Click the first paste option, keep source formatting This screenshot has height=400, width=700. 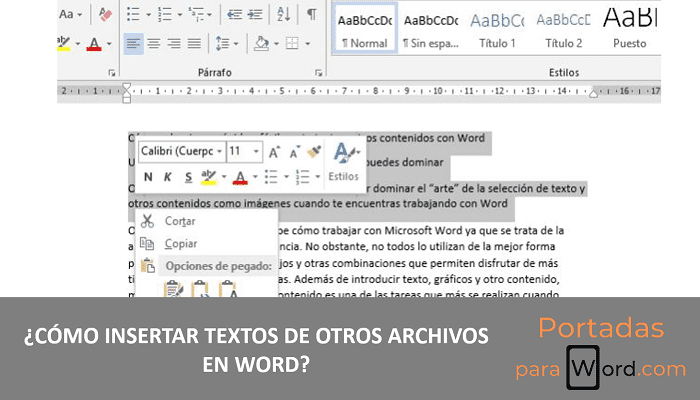(x=174, y=289)
